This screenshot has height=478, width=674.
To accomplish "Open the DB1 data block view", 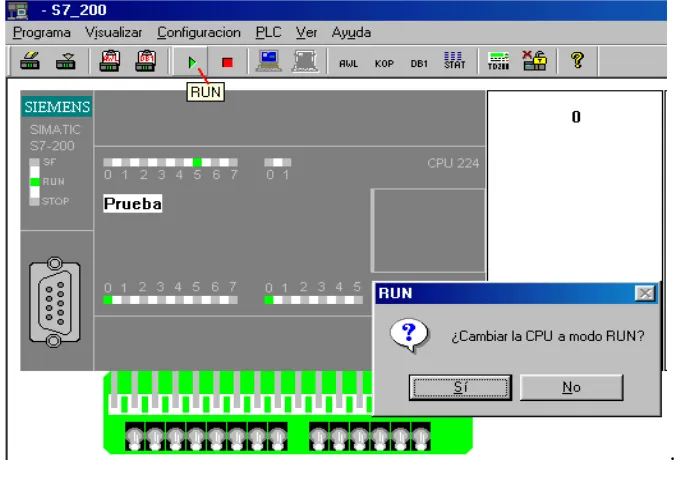I will tap(419, 64).
